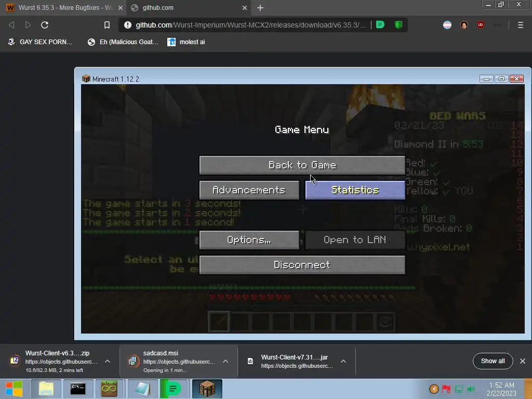532x399 pixels.
Task: Click Disconnect in the Game Menu
Action: pyautogui.click(x=302, y=265)
